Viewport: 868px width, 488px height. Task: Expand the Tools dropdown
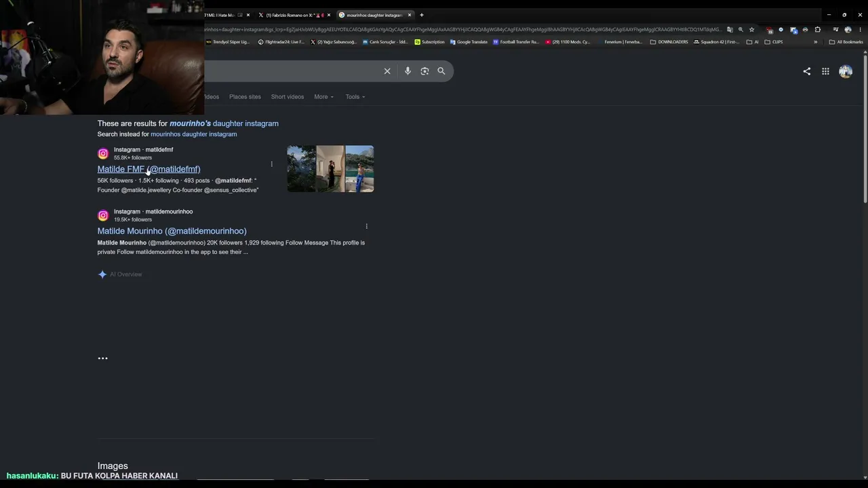355,97
